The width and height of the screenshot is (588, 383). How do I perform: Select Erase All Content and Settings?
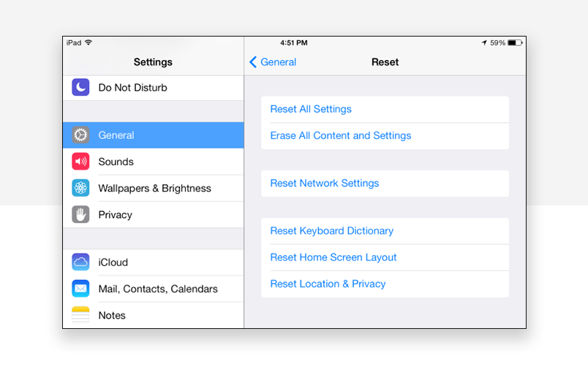385,136
